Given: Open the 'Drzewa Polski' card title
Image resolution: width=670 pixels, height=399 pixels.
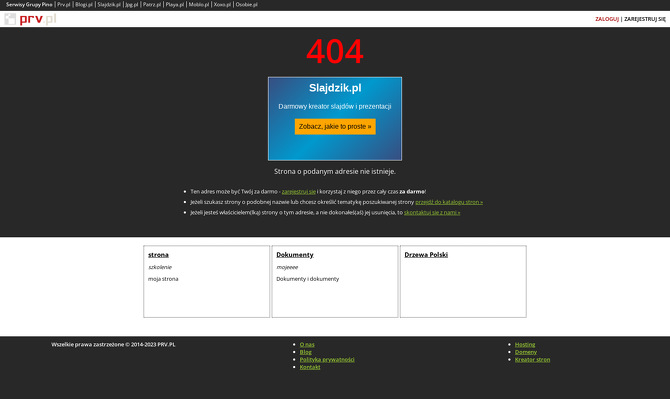Looking at the screenshot, I should (426, 255).
